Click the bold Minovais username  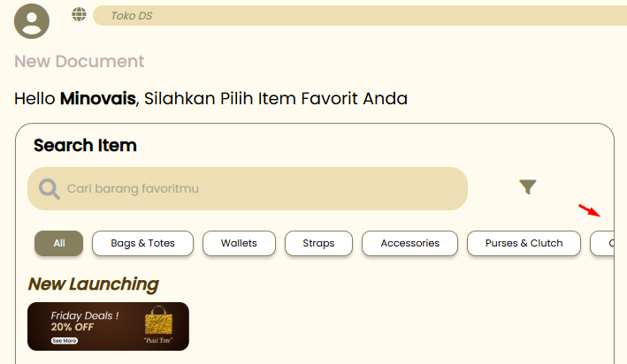click(98, 98)
